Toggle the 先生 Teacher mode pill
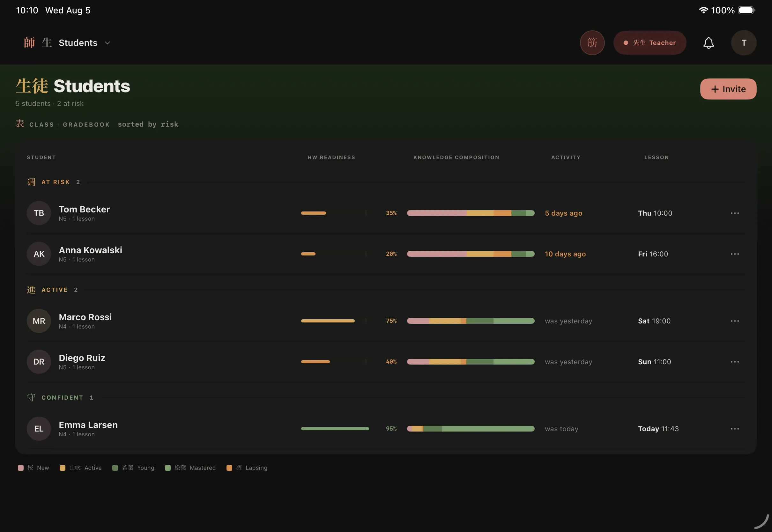Viewport: 772px width, 532px height. [x=649, y=43]
